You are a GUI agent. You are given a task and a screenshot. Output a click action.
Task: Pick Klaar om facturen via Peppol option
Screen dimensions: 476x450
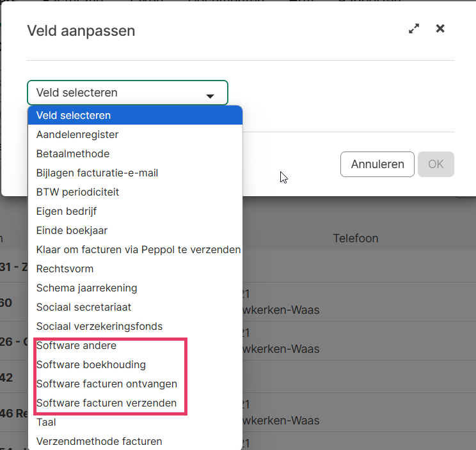tap(138, 250)
